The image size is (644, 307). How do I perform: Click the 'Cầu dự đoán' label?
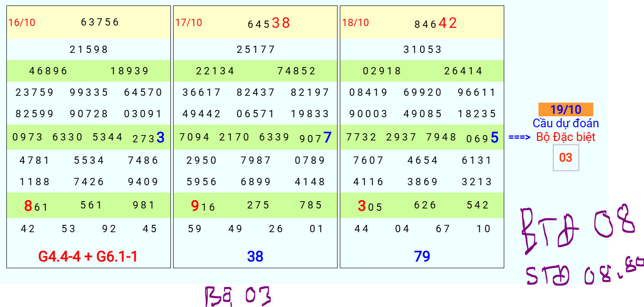565,123
